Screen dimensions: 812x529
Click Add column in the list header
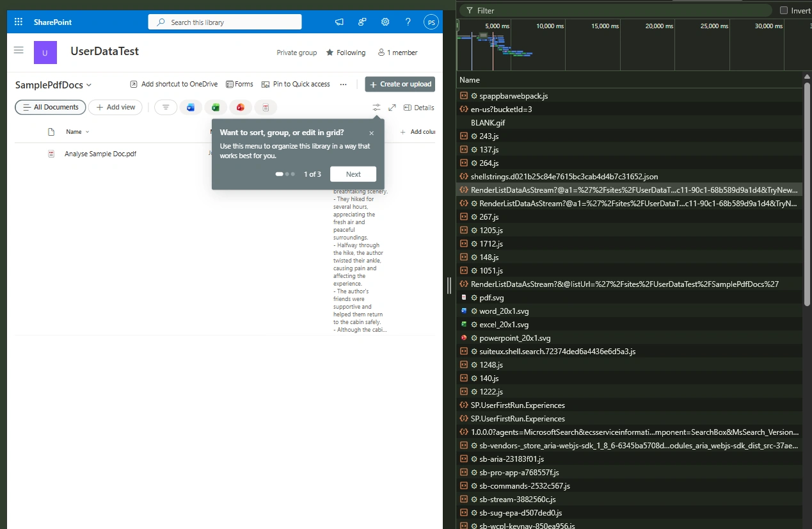click(x=417, y=132)
